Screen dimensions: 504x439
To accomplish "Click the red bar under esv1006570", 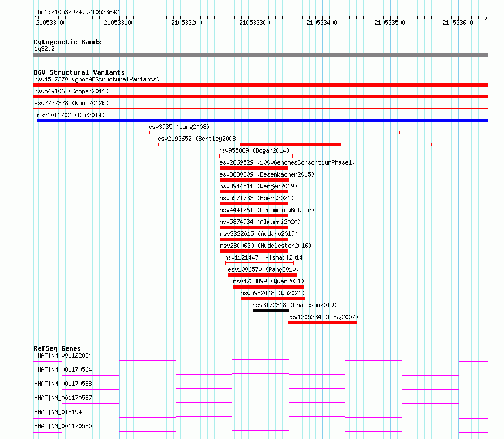I will coord(262,275).
